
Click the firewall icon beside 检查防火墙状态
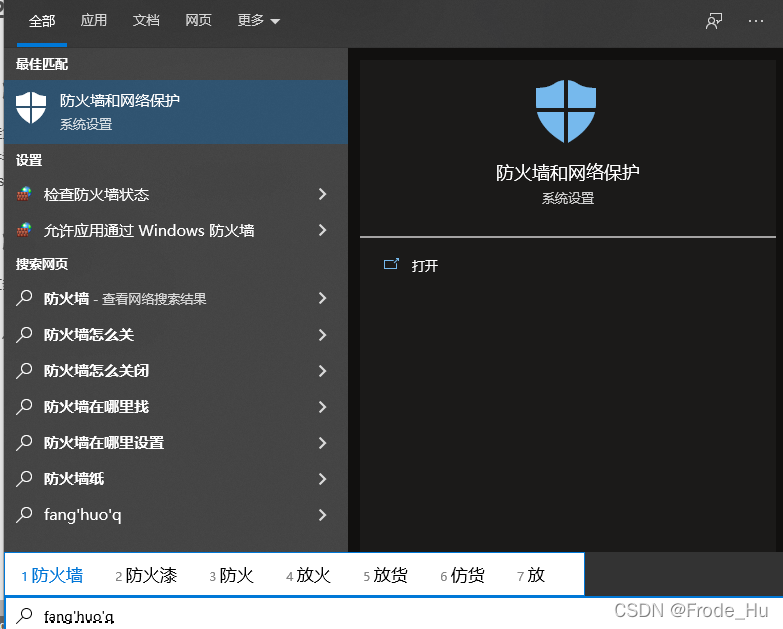click(x=23, y=194)
